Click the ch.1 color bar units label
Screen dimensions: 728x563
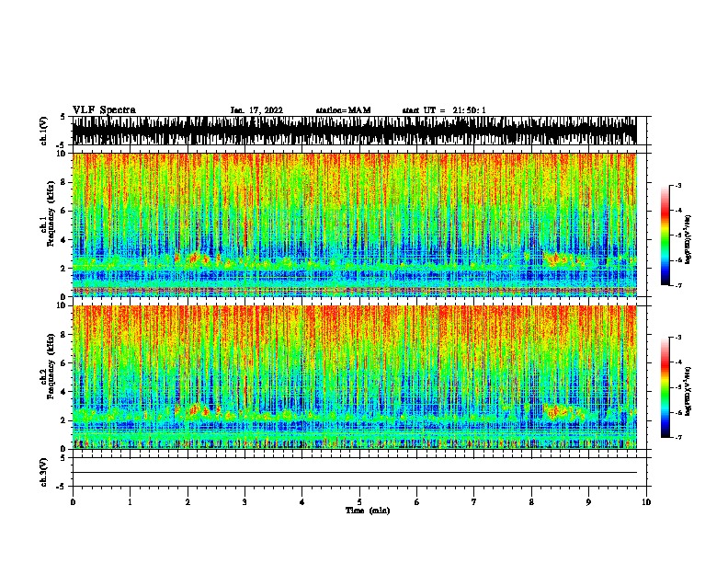(688, 240)
